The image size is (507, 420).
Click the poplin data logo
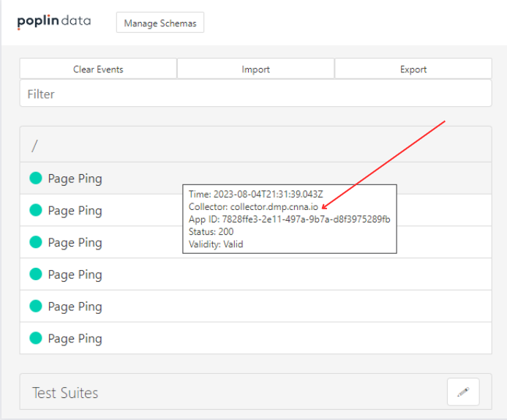(54, 21)
